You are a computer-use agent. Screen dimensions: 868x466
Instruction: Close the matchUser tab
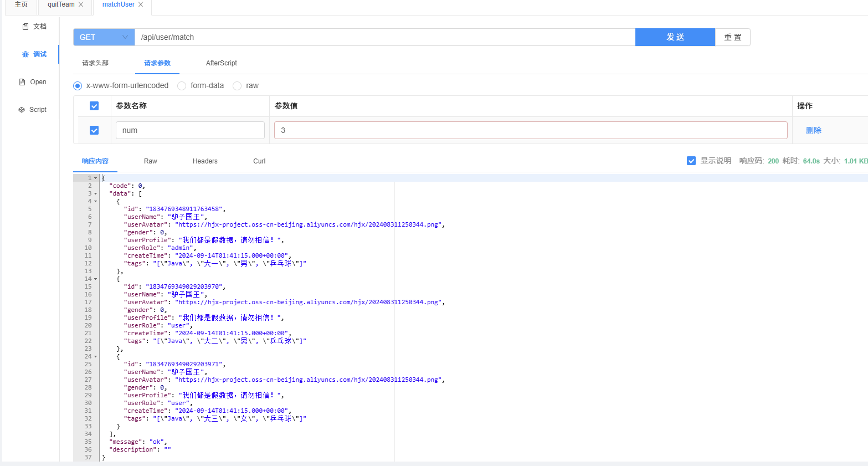click(141, 4)
